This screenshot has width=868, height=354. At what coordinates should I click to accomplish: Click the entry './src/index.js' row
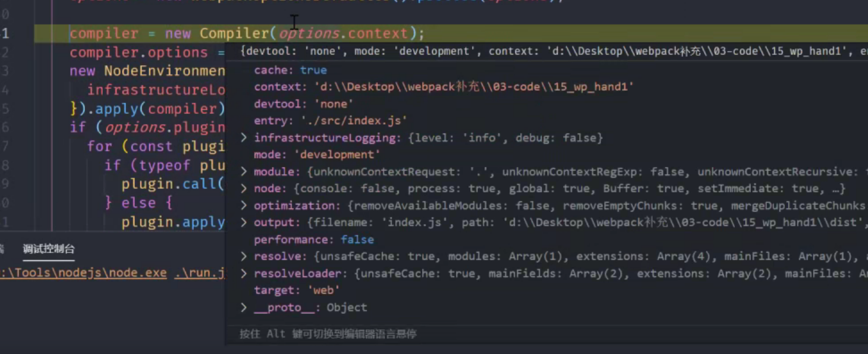click(x=330, y=121)
